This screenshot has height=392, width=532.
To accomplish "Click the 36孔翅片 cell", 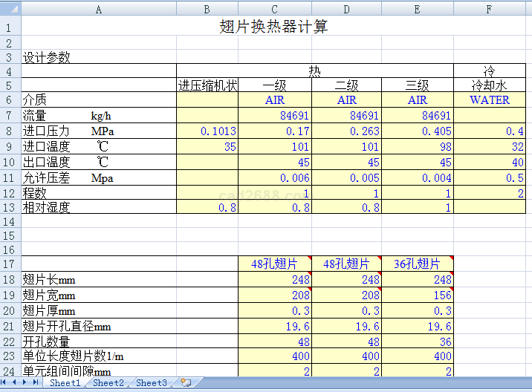I will click(x=418, y=264).
